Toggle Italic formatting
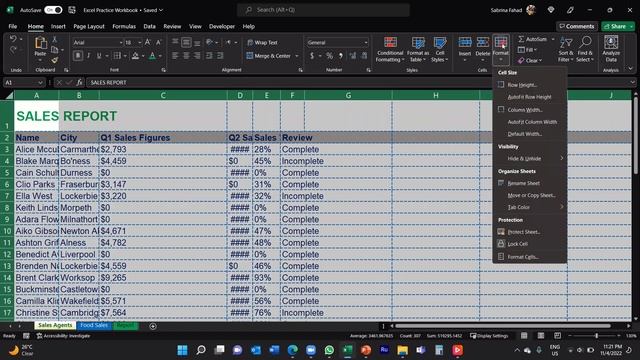Screen dimensions: 640x360 [x=88, y=56]
